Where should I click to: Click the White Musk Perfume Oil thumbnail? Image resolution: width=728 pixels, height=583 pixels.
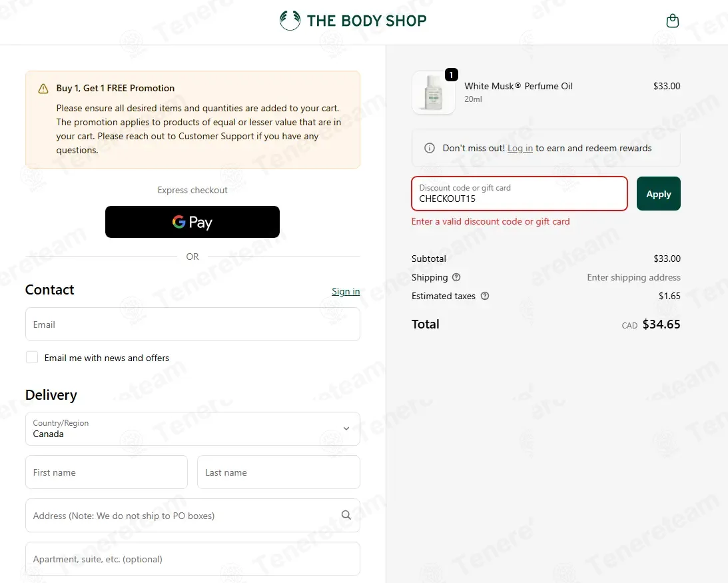434,93
